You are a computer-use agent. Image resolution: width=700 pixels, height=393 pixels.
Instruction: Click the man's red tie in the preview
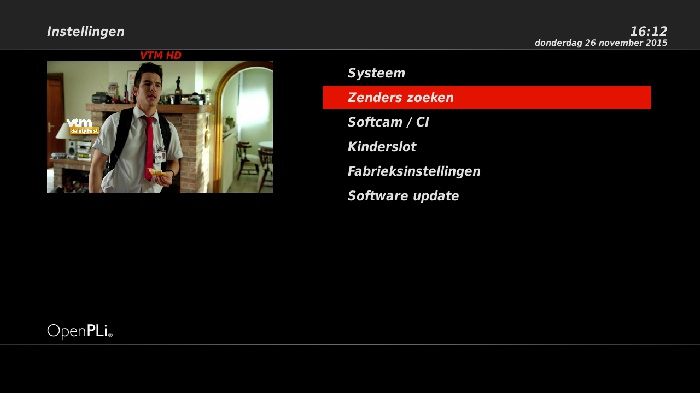click(x=148, y=147)
